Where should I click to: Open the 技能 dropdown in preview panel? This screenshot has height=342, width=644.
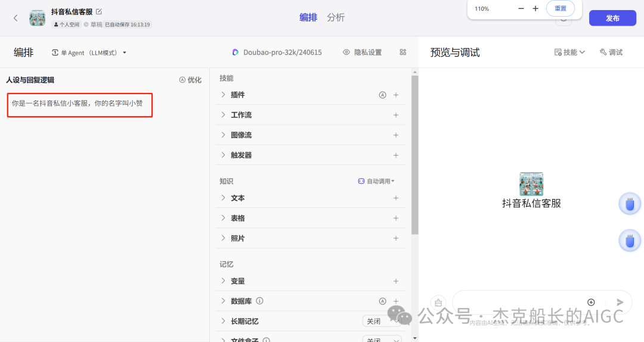[569, 52]
